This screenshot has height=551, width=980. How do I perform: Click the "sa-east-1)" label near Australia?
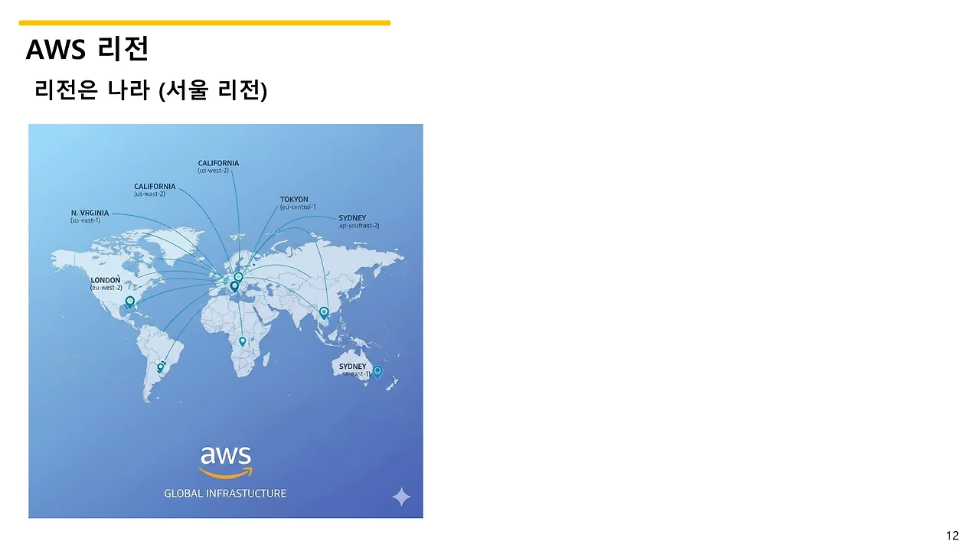pyautogui.click(x=356, y=374)
